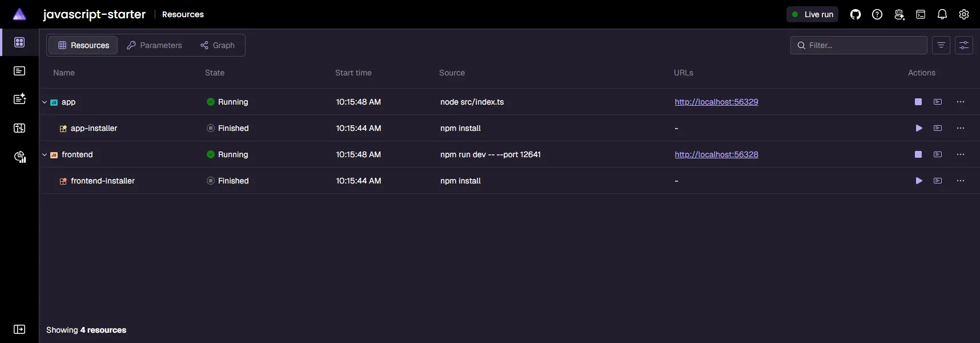Open the GitHub repository icon
Image resolution: width=980 pixels, height=343 pixels.
856,14
